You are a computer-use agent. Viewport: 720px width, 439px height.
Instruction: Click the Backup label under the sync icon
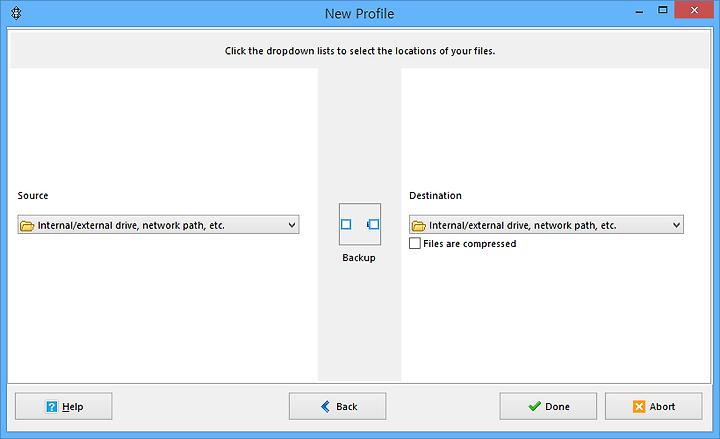359,258
